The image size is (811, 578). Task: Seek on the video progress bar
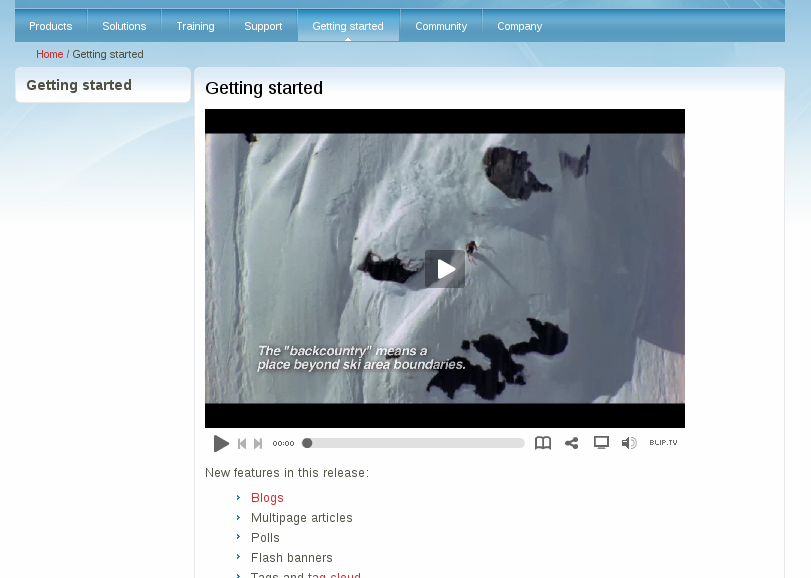414,443
